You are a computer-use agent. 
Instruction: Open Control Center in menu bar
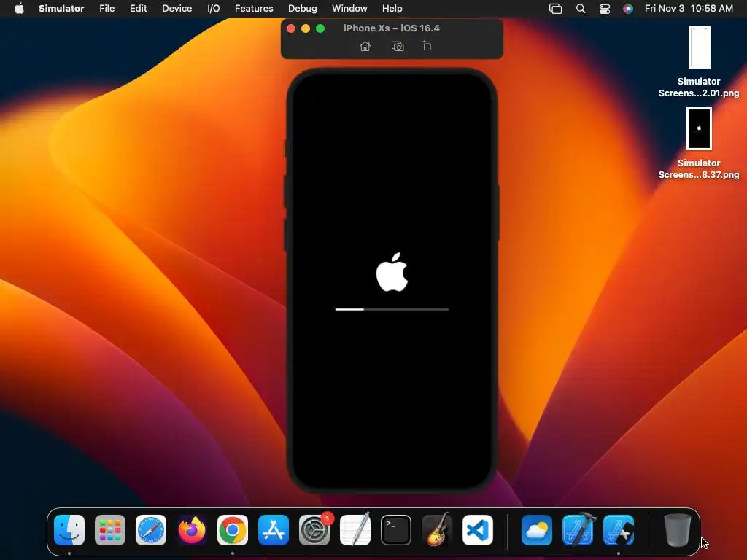pyautogui.click(x=605, y=9)
